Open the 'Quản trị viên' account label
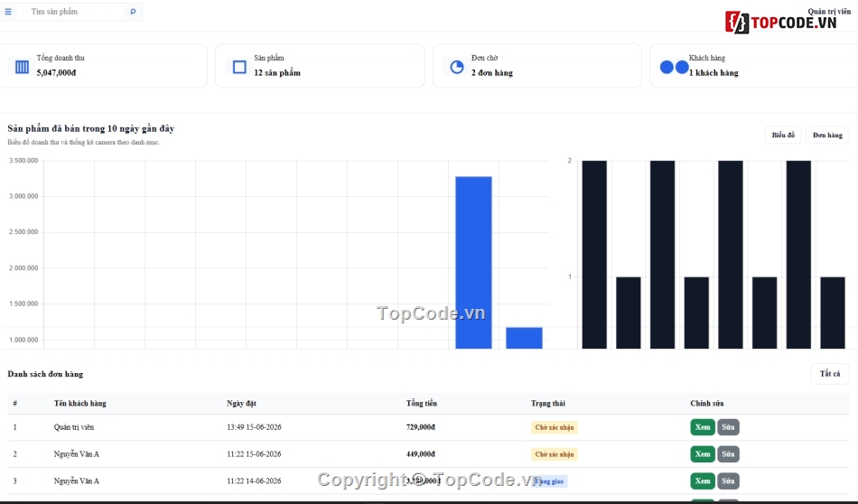Screen dimensions: 858x504 (829, 11)
